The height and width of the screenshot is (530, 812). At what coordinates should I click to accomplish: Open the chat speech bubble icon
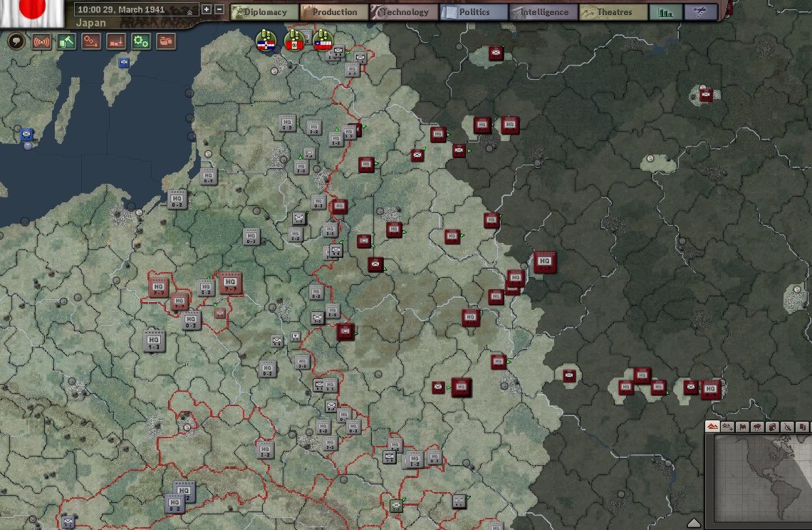(x=16, y=42)
